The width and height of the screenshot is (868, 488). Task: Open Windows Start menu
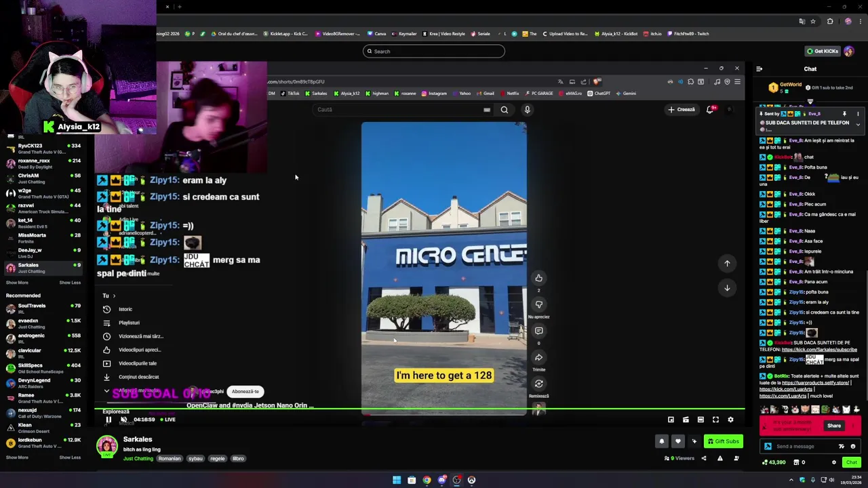(x=397, y=480)
